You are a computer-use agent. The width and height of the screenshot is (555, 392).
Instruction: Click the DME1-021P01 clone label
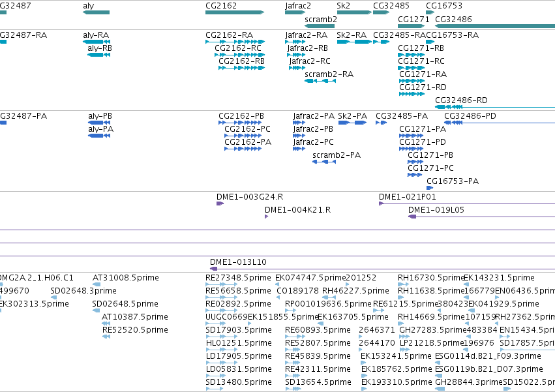pos(408,197)
